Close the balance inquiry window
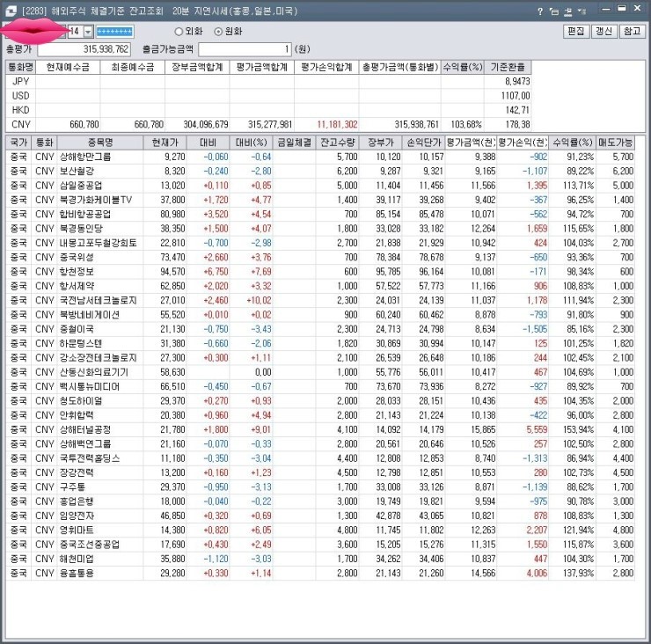 pyautogui.click(x=637, y=9)
